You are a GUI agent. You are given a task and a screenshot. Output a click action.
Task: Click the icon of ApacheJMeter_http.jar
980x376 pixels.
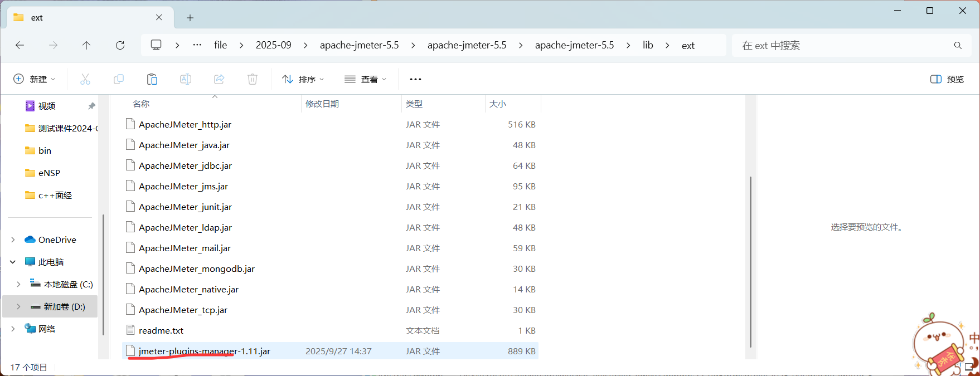coord(130,124)
